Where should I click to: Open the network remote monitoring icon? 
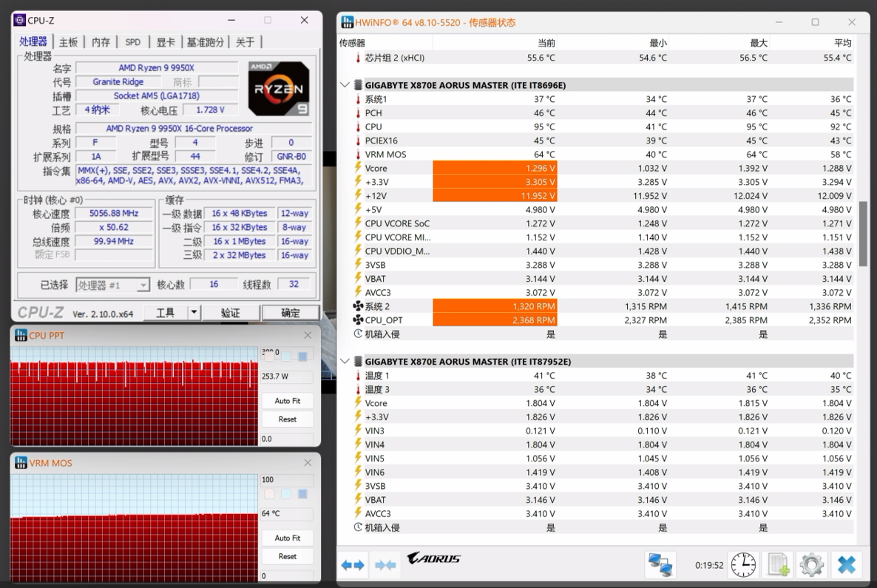[660, 565]
